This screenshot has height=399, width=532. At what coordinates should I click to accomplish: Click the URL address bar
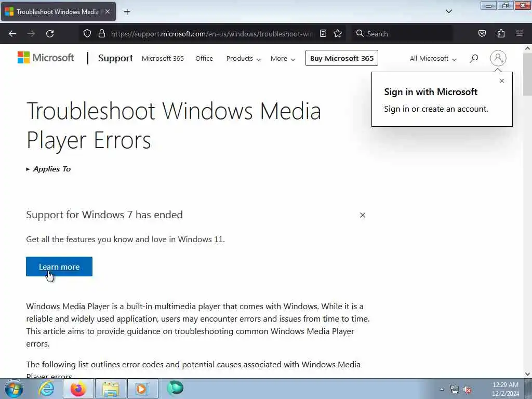212,34
